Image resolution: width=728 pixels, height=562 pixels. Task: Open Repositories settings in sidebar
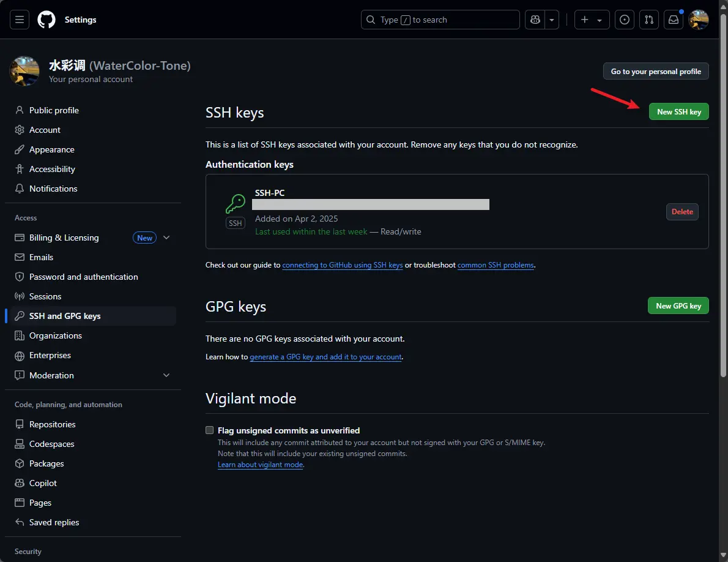tap(52, 424)
